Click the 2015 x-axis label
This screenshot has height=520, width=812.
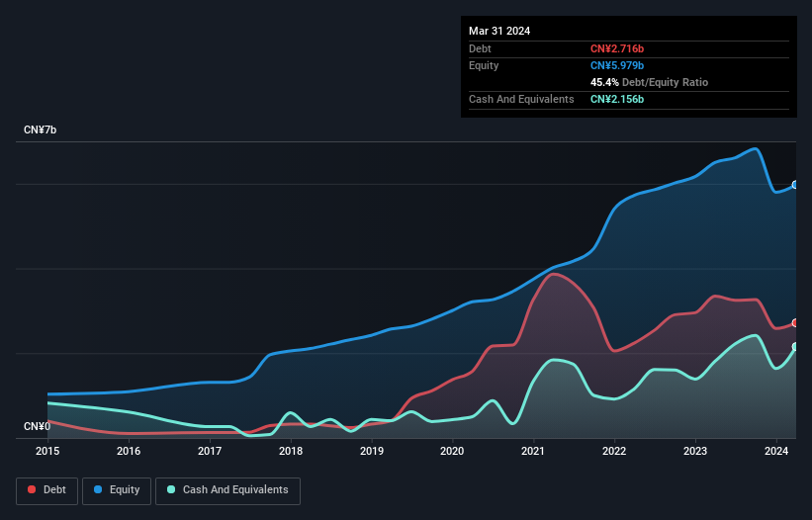pyautogui.click(x=47, y=451)
